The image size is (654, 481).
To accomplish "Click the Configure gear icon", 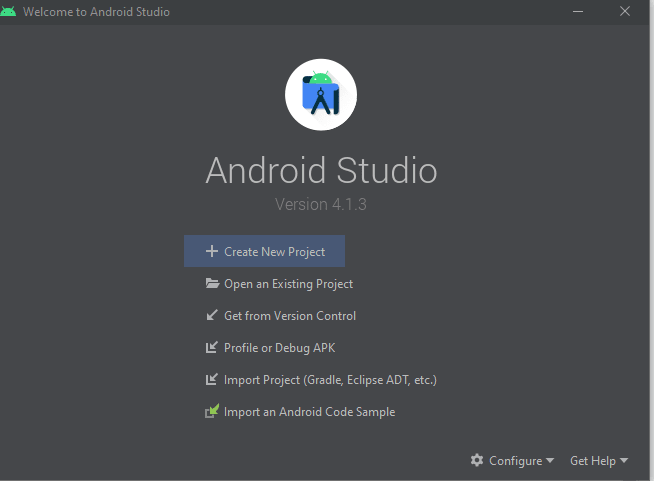I will [x=477, y=460].
